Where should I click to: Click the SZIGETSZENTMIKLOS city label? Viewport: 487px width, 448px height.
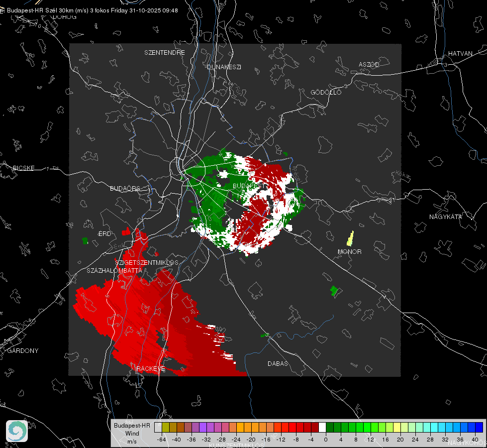click(x=147, y=262)
